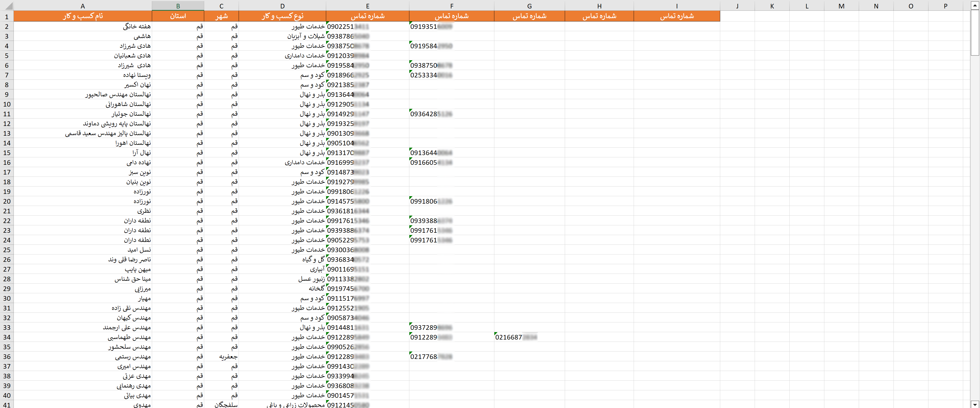Select row 1 header number
The height and width of the screenshot is (408, 980).
point(7,16)
